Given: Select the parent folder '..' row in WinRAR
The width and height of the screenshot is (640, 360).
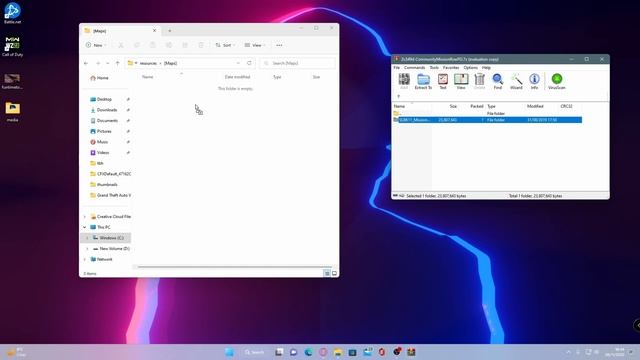Looking at the screenshot, I should coord(488,113).
